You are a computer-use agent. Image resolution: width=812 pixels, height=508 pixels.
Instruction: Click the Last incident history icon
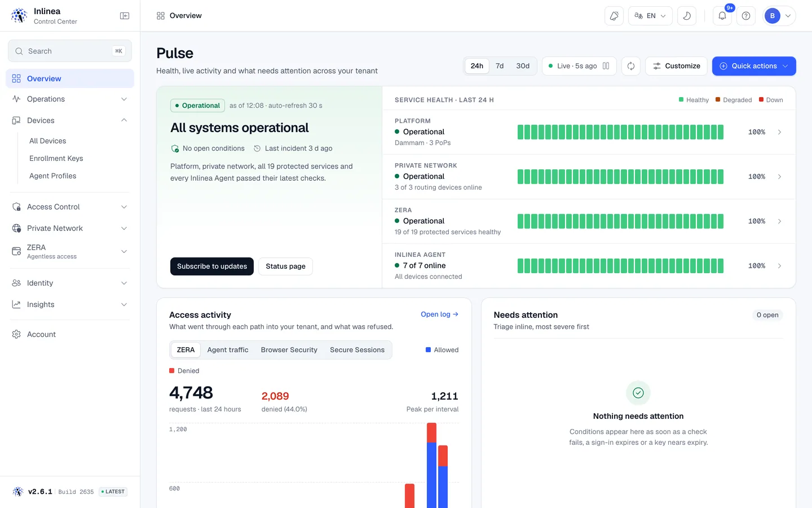click(x=257, y=148)
